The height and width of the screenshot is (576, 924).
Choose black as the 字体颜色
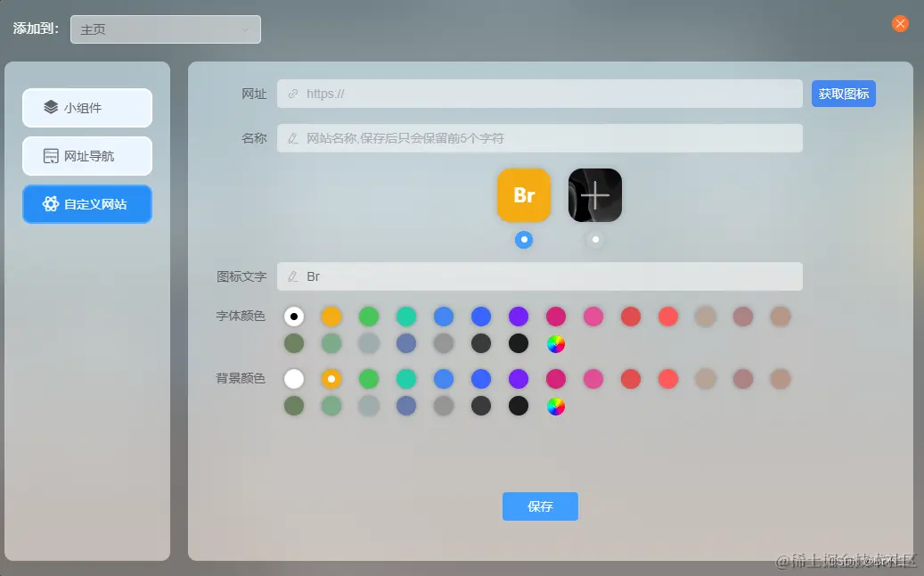(519, 343)
